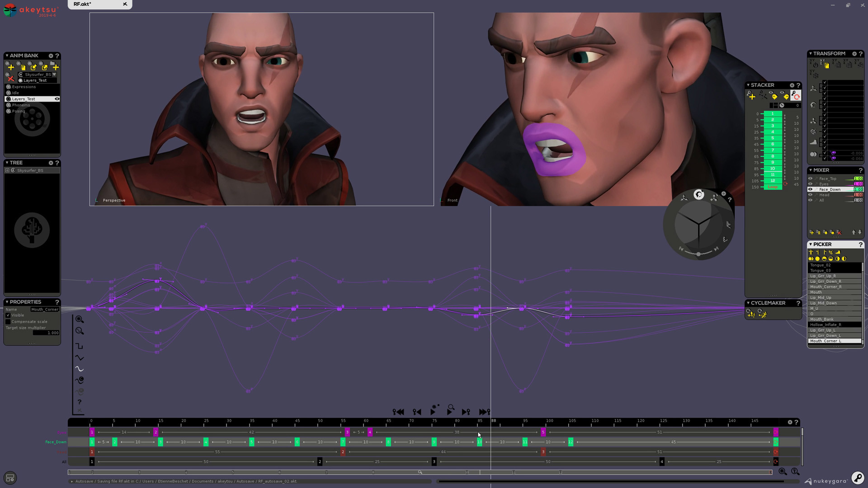Collapse the STACKER panel
This screenshot has height=488, width=868.
pos(748,85)
